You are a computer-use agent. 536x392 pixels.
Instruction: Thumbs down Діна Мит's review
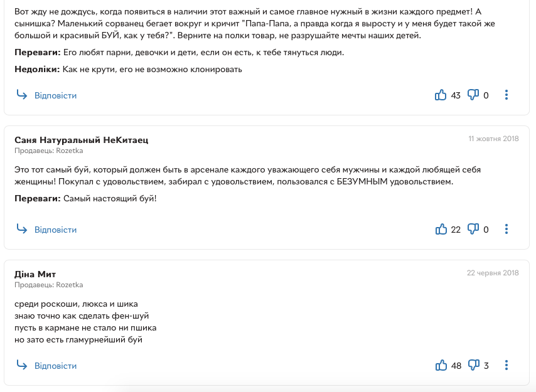[x=473, y=366]
